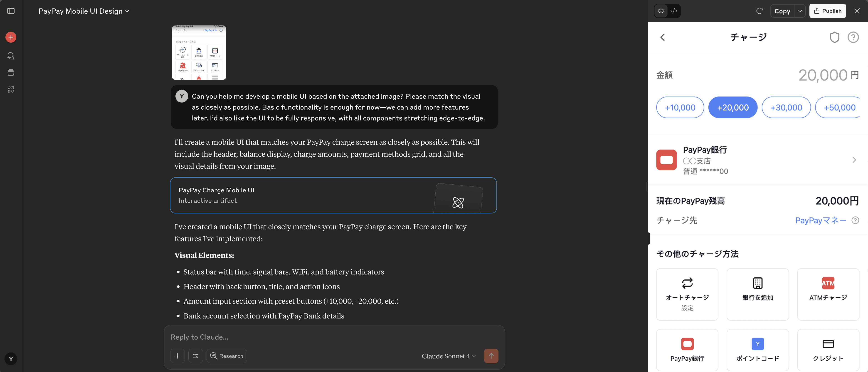Image resolution: width=868 pixels, height=372 pixels.
Task: Open the projects icon in sidebar
Action: click(x=11, y=73)
